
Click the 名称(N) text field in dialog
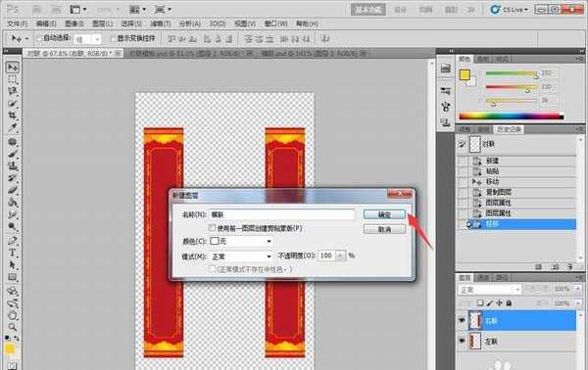pos(281,214)
